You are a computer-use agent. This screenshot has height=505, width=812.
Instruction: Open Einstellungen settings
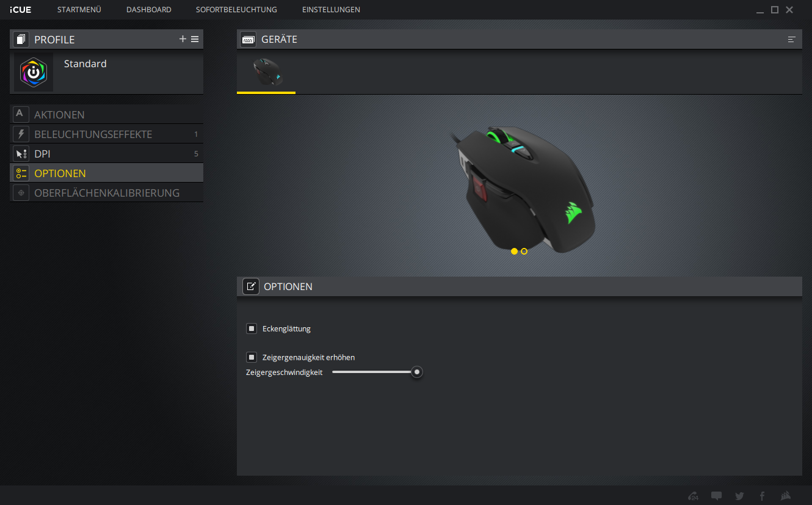[331, 10]
